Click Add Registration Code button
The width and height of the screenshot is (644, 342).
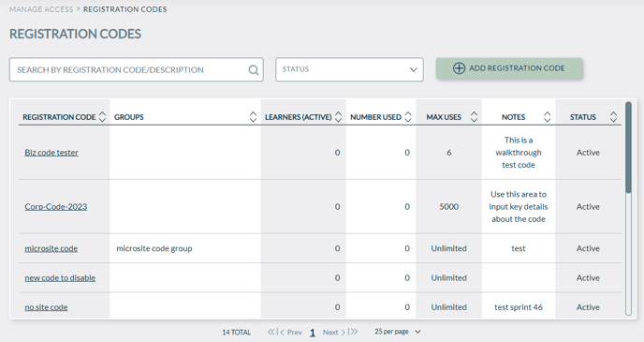pos(509,68)
